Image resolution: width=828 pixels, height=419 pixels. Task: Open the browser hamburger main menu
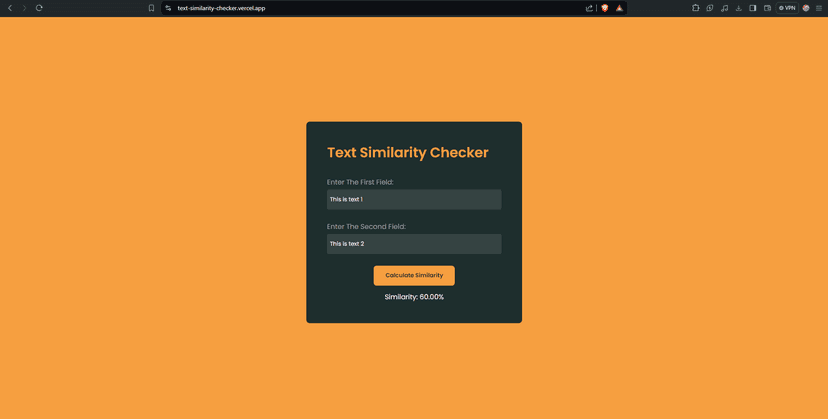tap(819, 8)
